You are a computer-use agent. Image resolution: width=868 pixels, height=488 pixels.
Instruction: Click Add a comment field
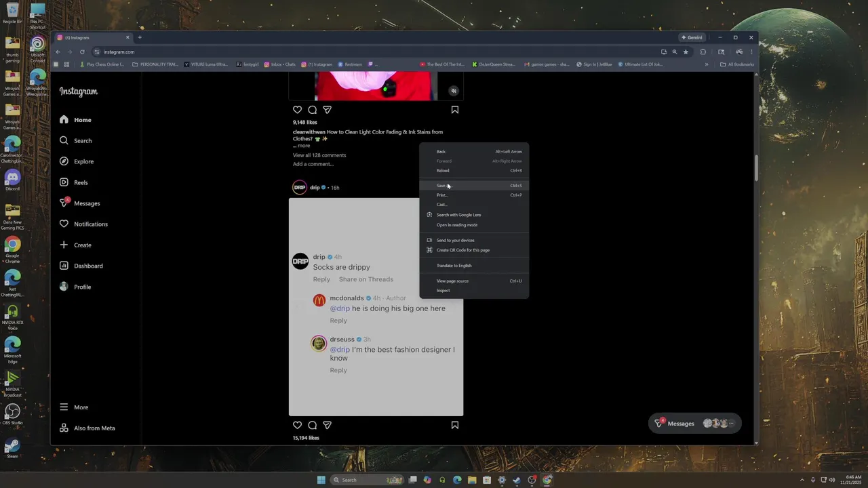pyautogui.click(x=313, y=164)
